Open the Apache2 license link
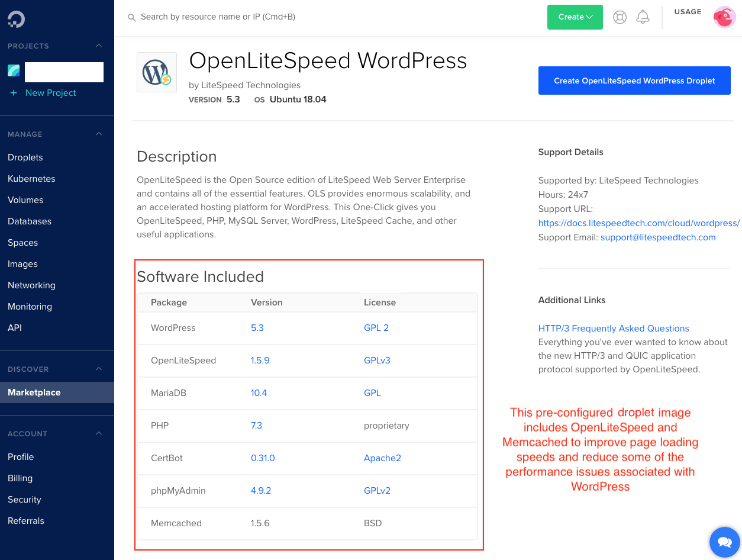The width and height of the screenshot is (742, 560). 382,458
